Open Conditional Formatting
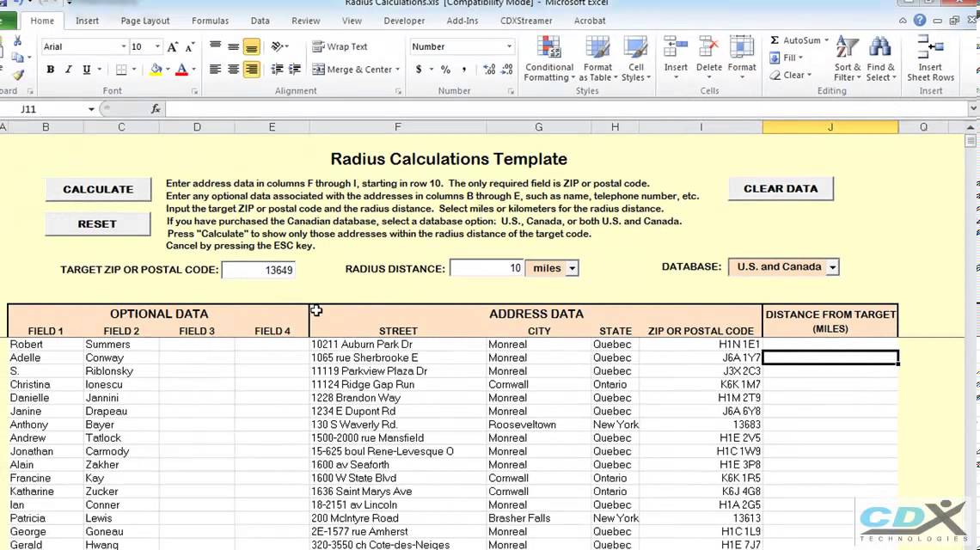980x550 pixels. (549, 59)
